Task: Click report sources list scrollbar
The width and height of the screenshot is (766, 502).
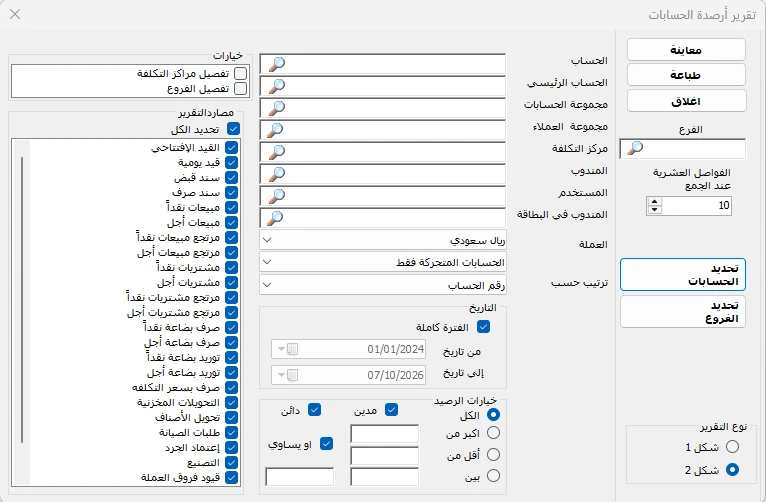Action: click(x=22, y=300)
